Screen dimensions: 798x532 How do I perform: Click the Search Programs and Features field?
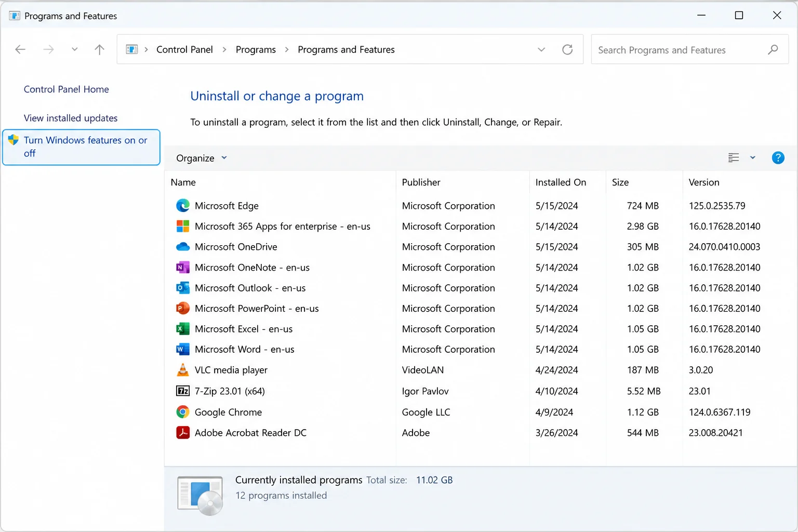690,49
